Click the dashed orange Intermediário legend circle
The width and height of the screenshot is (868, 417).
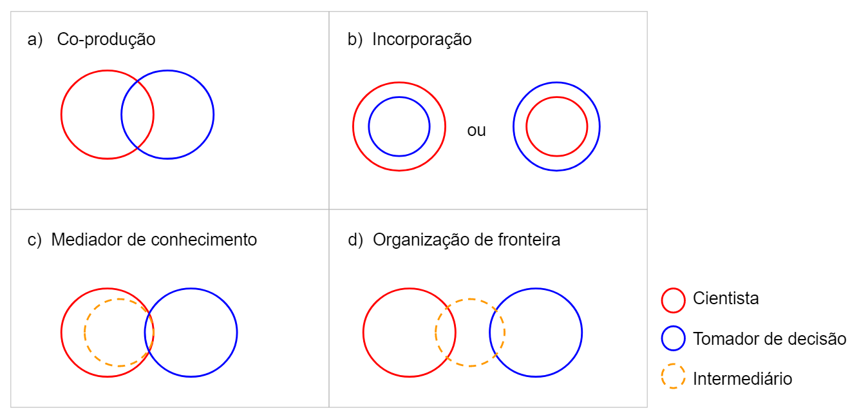pyautogui.click(x=674, y=377)
